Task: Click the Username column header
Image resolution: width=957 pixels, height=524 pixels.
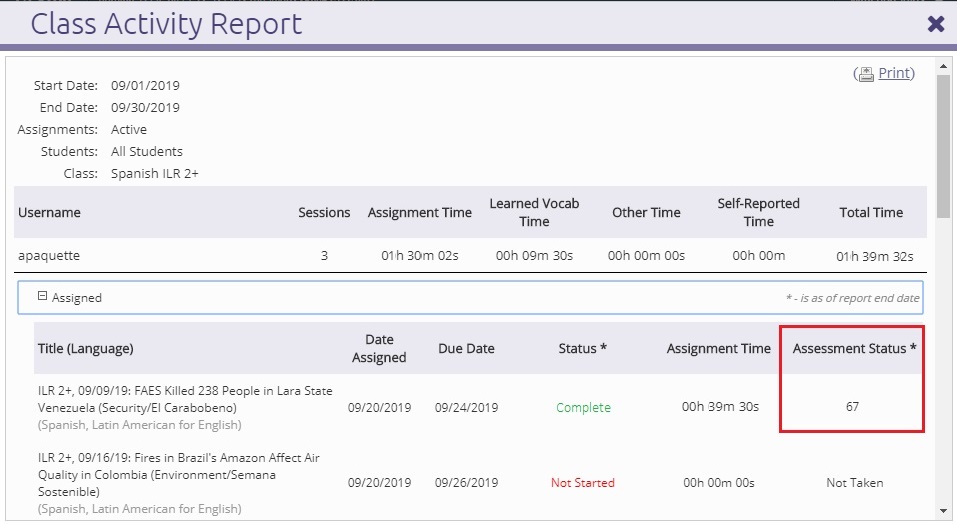Action: pyautogui.click(x=50, y=212)
